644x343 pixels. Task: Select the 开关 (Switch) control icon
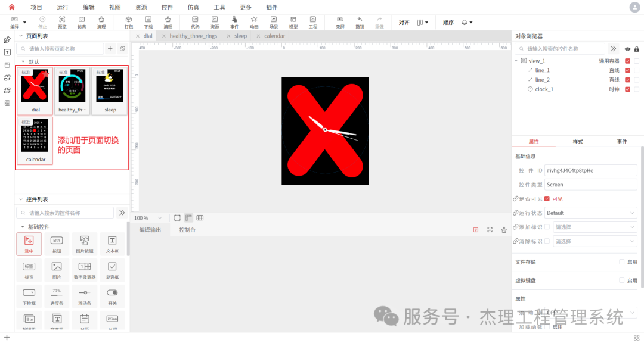point(111,295)
